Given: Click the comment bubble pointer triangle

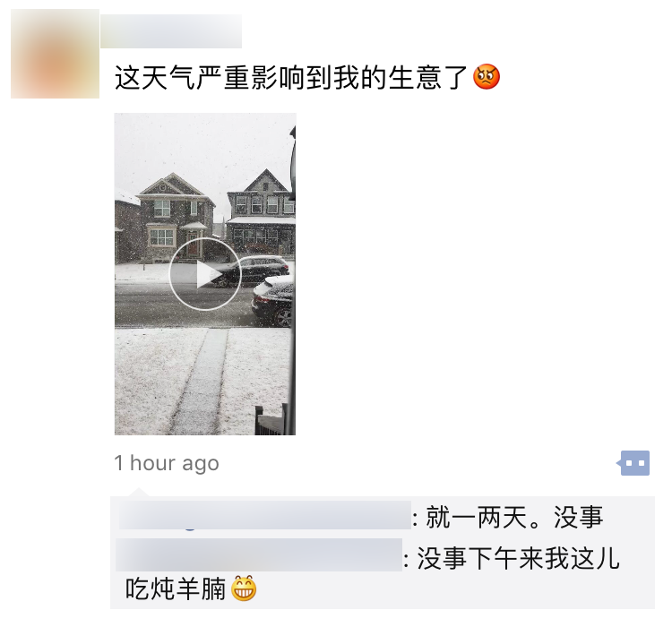Looking at the screenshot, I should pyautogui.click(x=138, y=493).
